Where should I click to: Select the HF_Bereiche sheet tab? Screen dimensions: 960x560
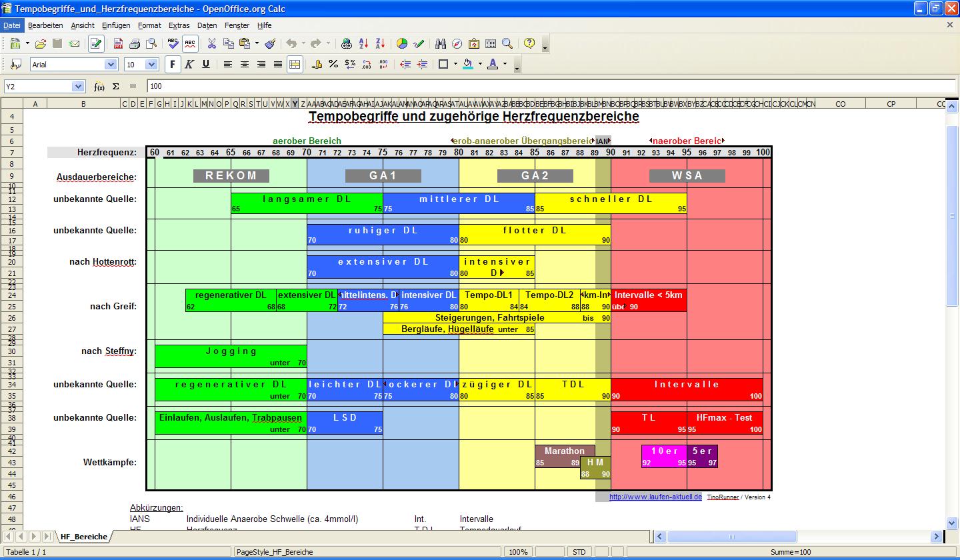[x=83, y=537]
